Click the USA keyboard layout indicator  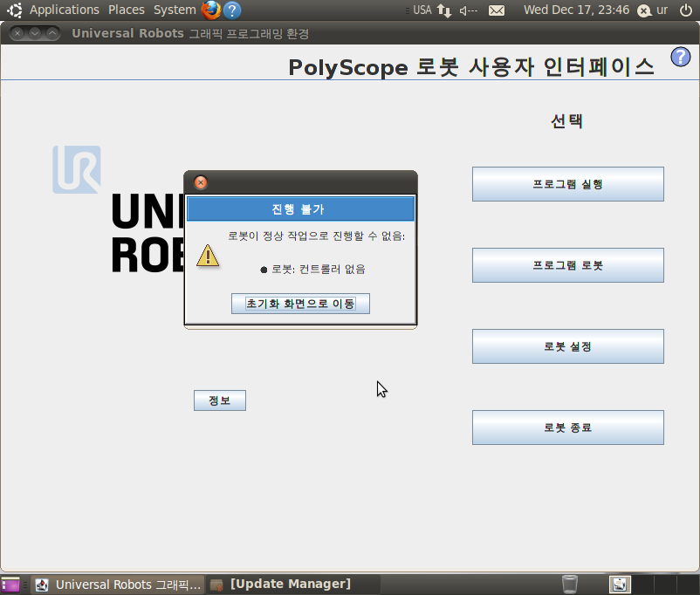pos(422,10)
